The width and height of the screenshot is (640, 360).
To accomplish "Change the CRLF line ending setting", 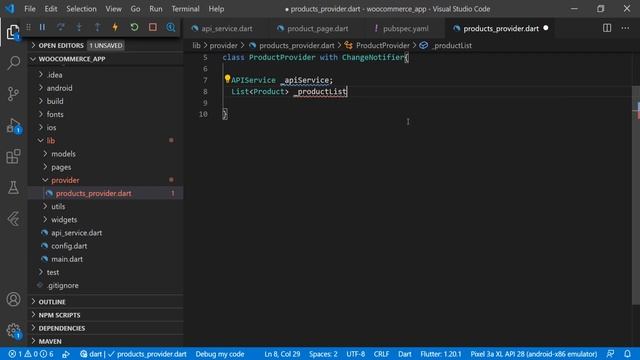I will click(x=381, y=354).
